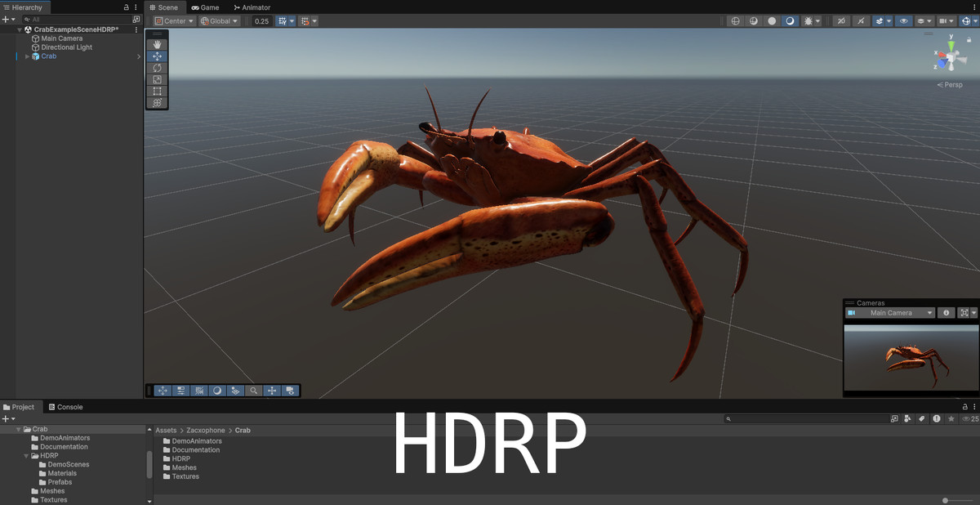Open the Hierarchy create plus dropdown
The image size is (980, 505).
8,19
